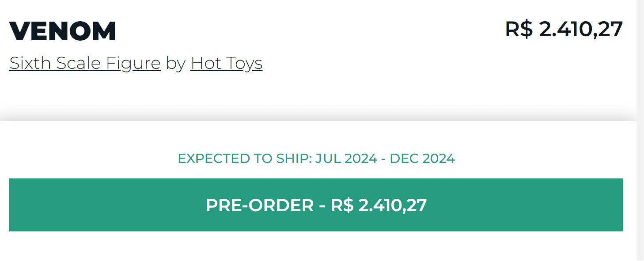Image resolution: width=644 pixels, height=261 pixels.
Task: Click the word "Hot" in manufacturer link
Action: (x=205, y=63)
